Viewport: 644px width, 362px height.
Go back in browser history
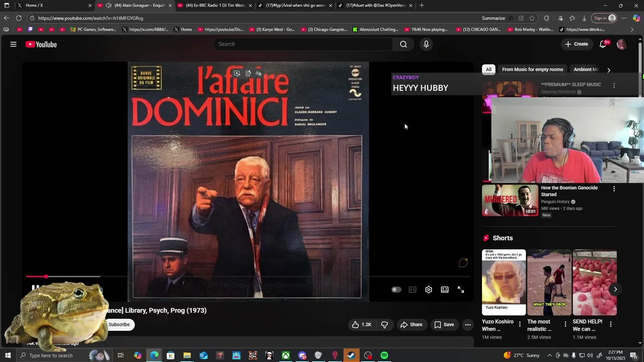[x=7, y=18]
